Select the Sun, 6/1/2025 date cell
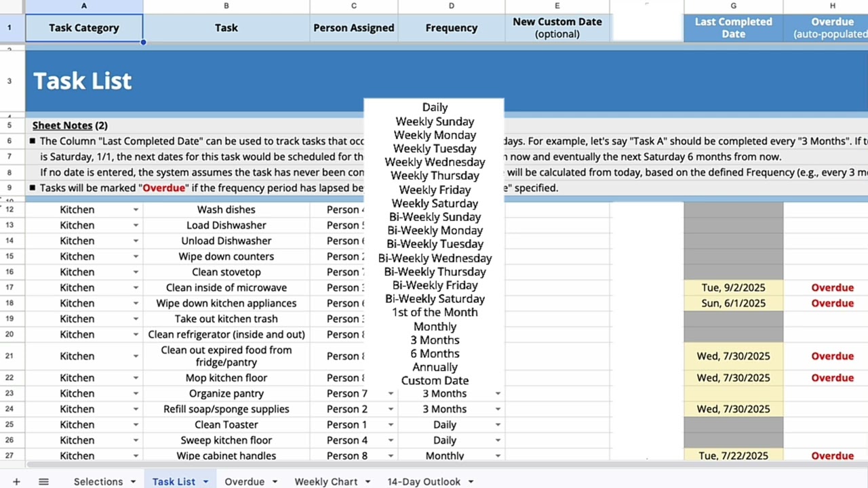This screenshot has height=488, width=868. (734, 303)
